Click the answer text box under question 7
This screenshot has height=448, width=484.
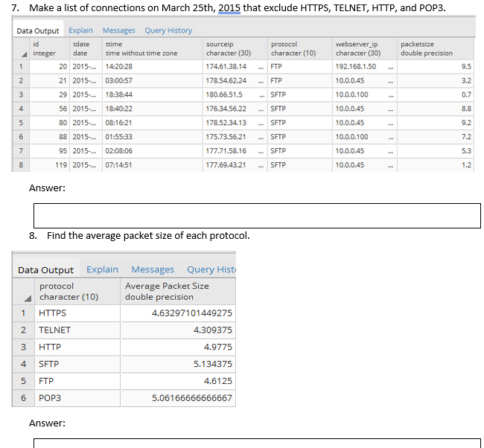(x=257, y=216)
